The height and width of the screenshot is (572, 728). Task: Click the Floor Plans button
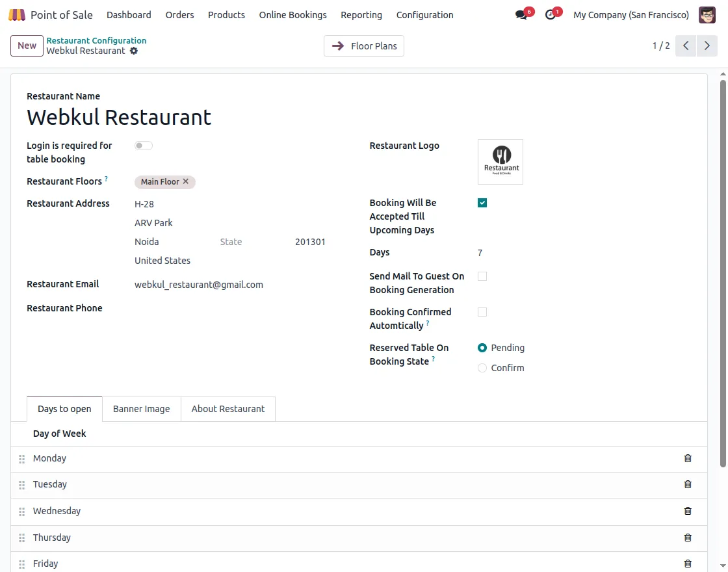coord(364,46)
